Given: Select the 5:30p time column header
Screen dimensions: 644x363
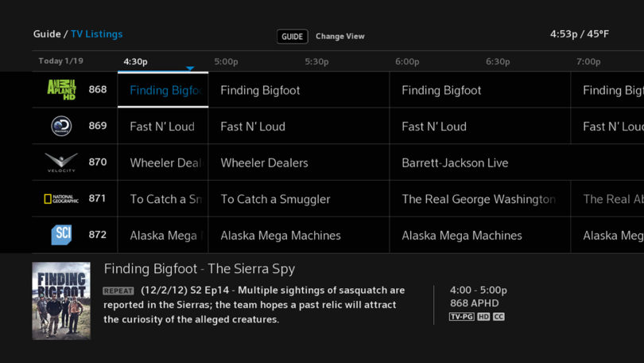Looking at the screenshot, I should (x=316, y=61).
